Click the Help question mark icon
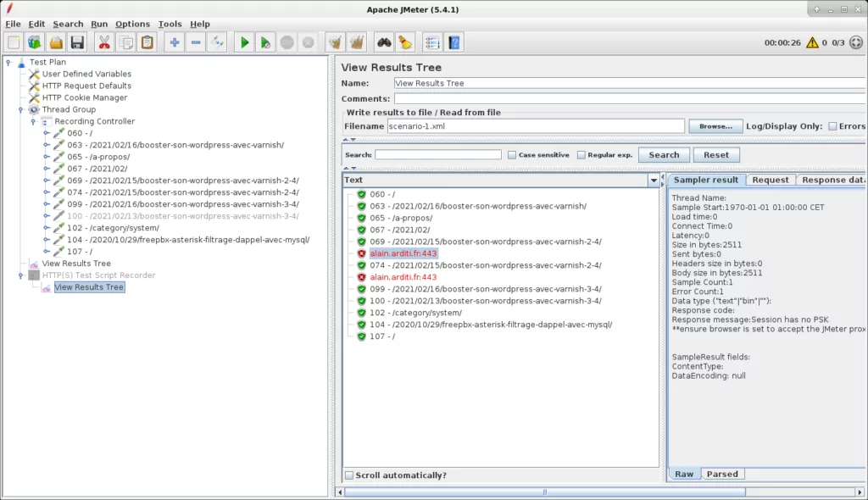This screenshot has height=500, width=868. (x=454, y=42)
